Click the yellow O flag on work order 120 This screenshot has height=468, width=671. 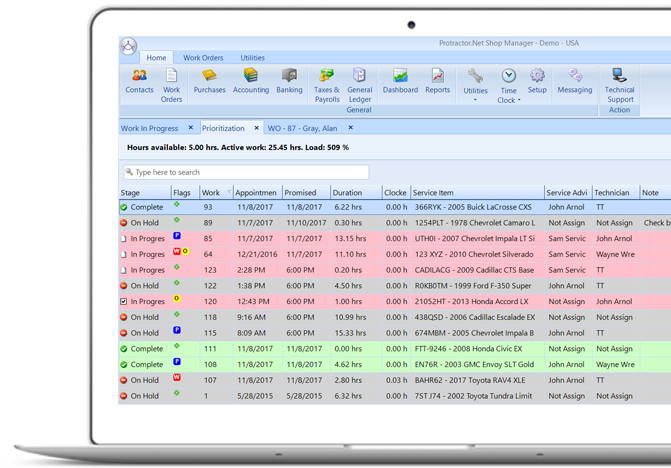[177, 298]
